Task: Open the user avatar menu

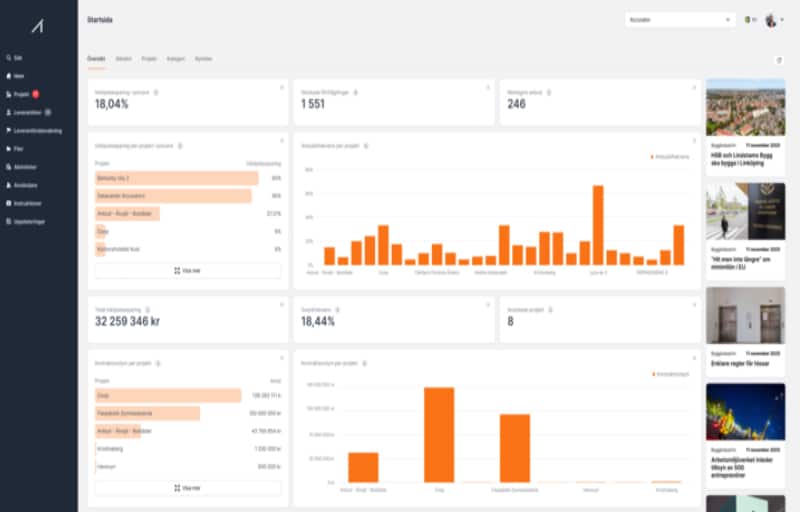Action: (x=772, y=20)
